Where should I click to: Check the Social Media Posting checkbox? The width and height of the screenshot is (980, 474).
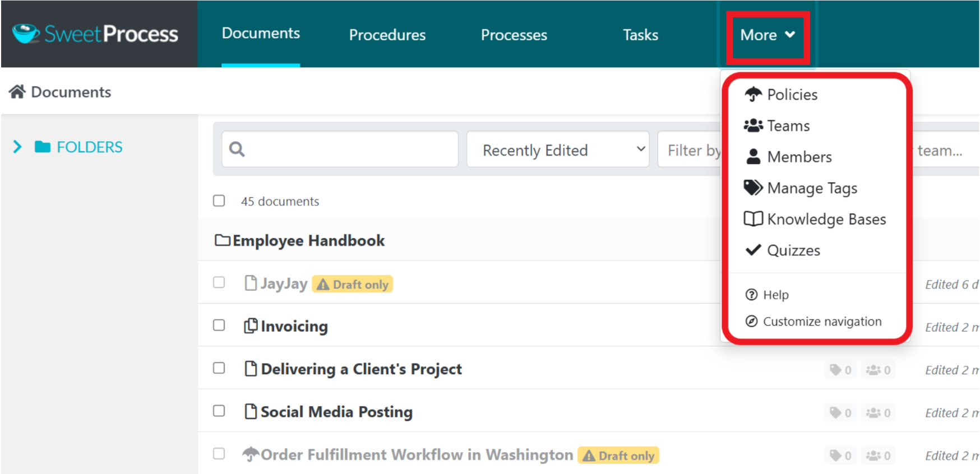coord(219,411)
